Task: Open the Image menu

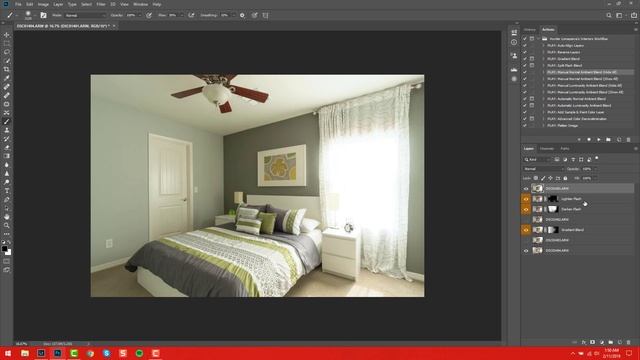Action: 43,4
